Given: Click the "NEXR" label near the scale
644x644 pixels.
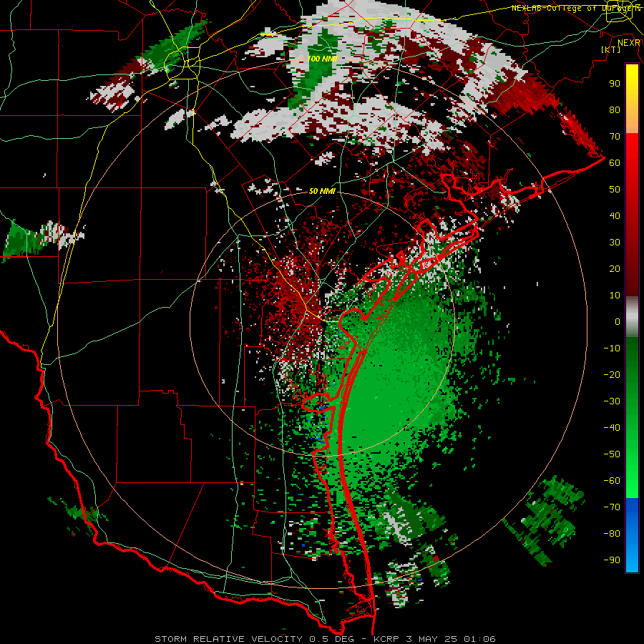Looking at the screenshot, I should 629,43.
